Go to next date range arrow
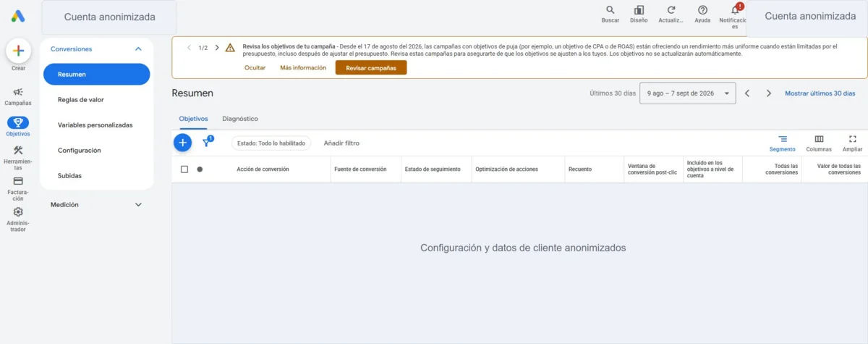 (769, 93)
